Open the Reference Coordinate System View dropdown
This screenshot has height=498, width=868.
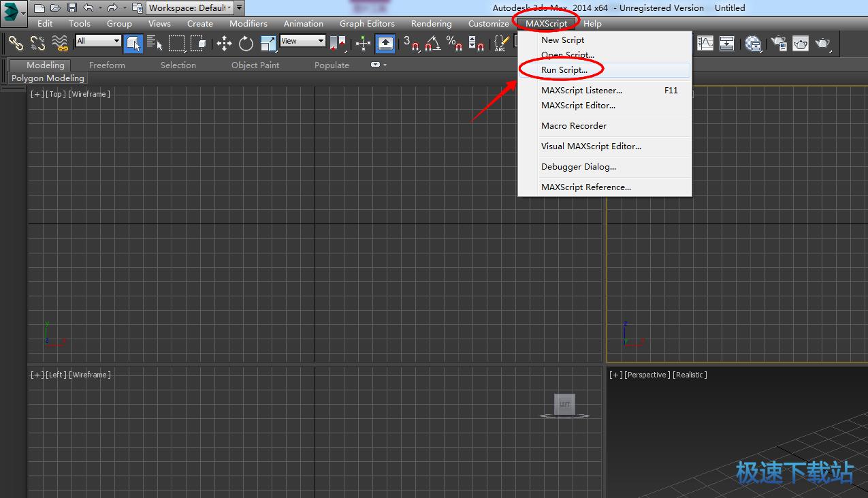(x=303, y=41)
